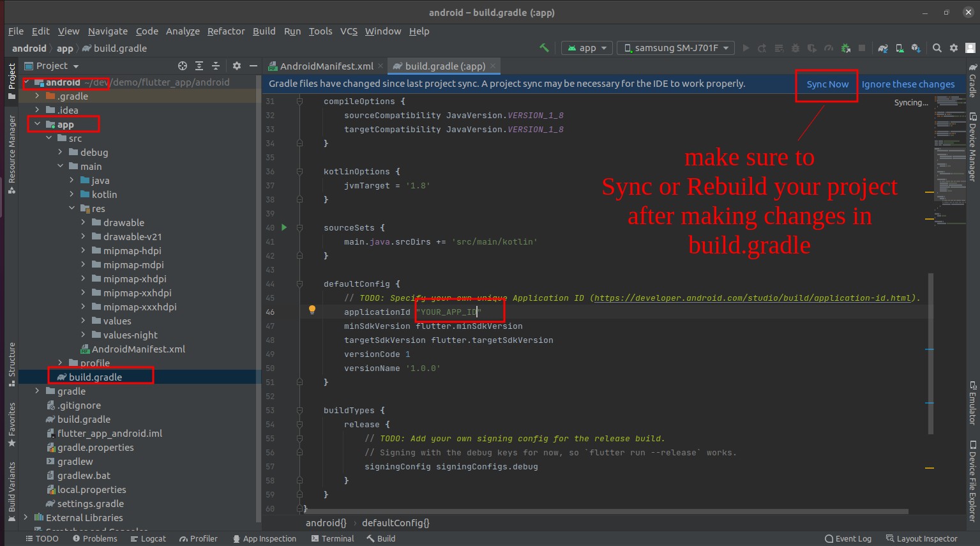Open the samsung SM-J701F device dropdown
Viewport: 980px width, 546px height.
(675, 48)
